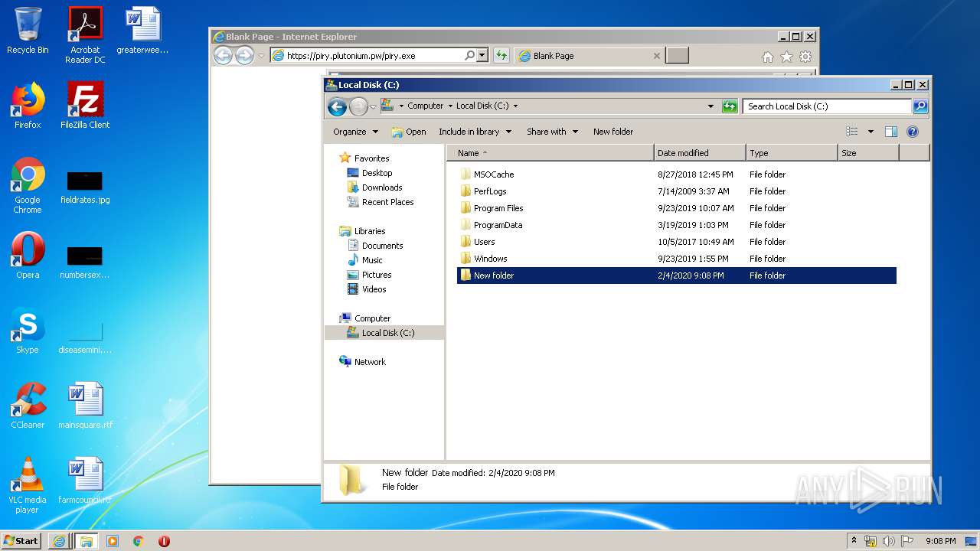Screen dimensions: 980x551
Task: Open Recycle Bin desktop icon
Action: pyautogui.click(x=28, y=32)
